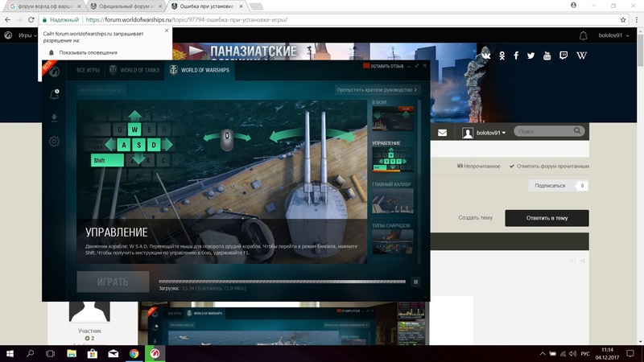Expand bolotov91 user dropdown beside avatar
Screen dimensions: 644x362
pyautogui.click(x=491, y=133)
